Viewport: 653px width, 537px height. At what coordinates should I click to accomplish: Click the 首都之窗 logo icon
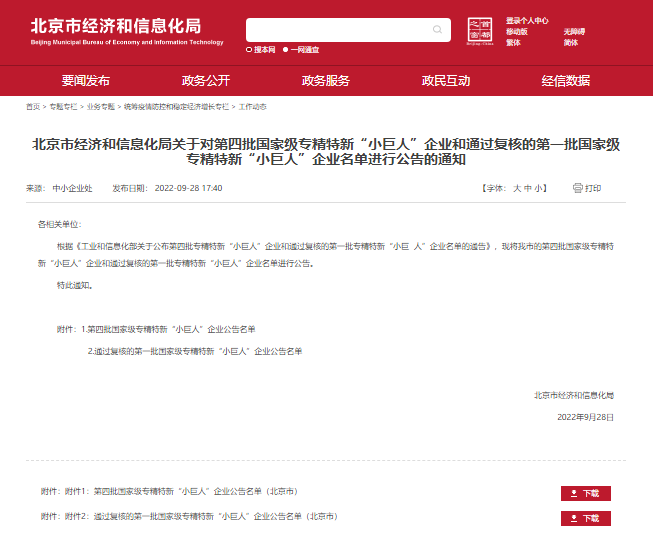481,31
